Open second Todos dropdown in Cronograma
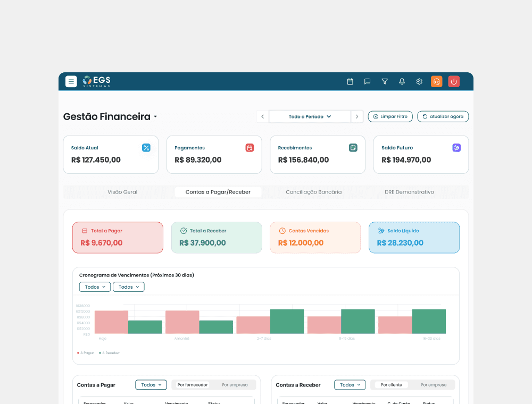The image size is (532, 404). coord(129,287)
